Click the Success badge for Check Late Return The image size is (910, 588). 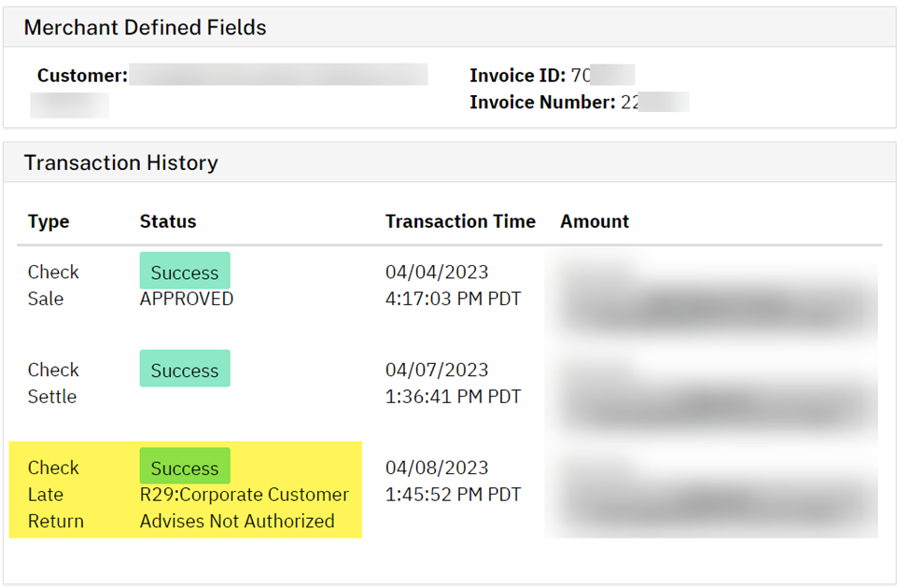tap(185, 468)
